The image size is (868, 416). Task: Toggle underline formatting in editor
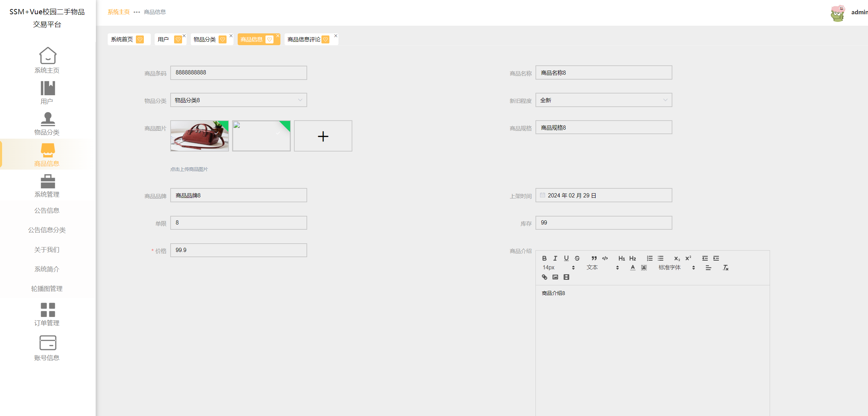(x=566, y=258)
